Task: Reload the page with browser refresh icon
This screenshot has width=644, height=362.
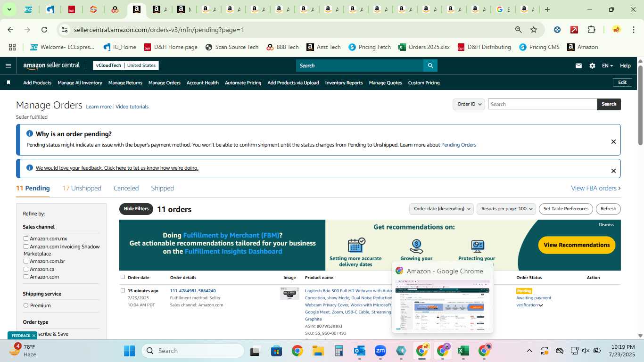Action: [x=44, y=30]
